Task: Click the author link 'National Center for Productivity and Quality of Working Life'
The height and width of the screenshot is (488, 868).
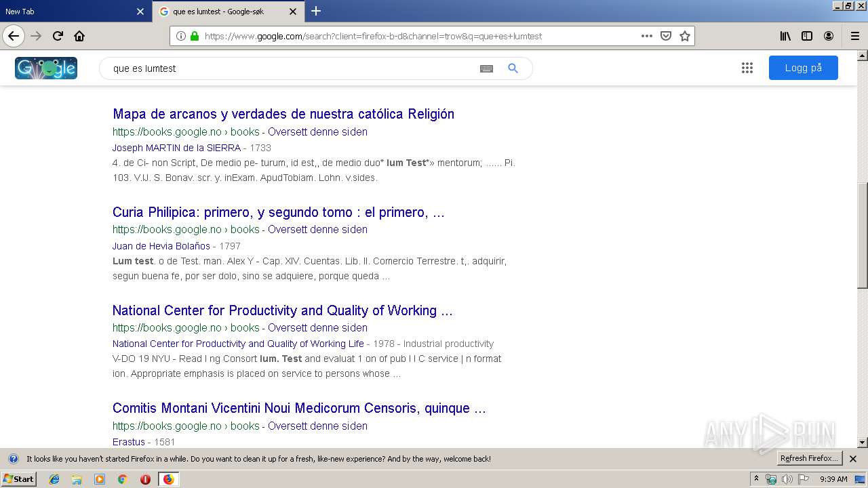Action: click(x=238, y=344)
